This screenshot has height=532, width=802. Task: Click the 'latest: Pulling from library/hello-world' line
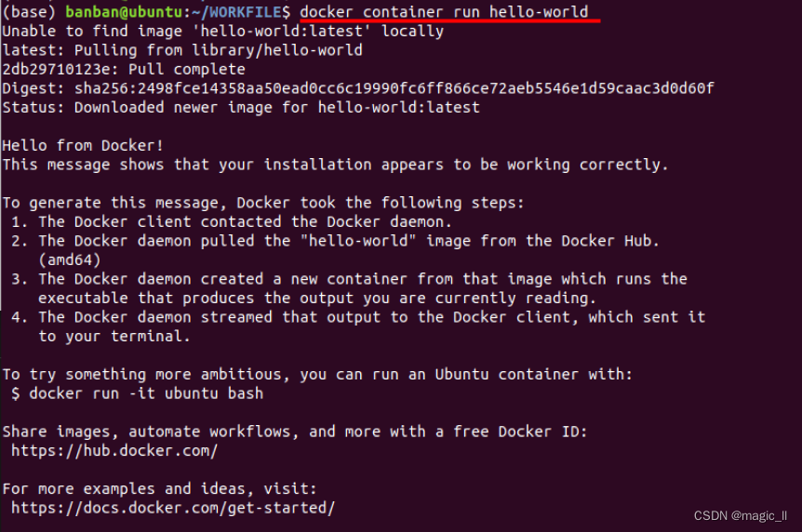[182, 50]
